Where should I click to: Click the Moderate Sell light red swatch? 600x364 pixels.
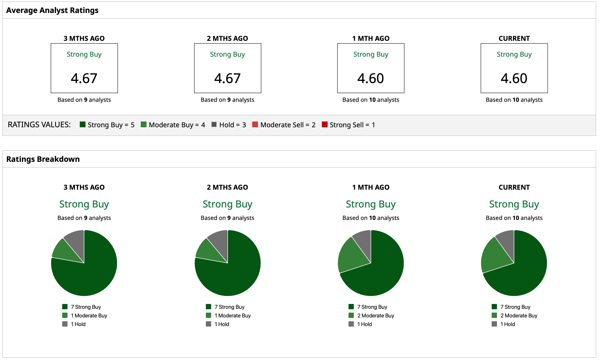click(x=255, y=125)
